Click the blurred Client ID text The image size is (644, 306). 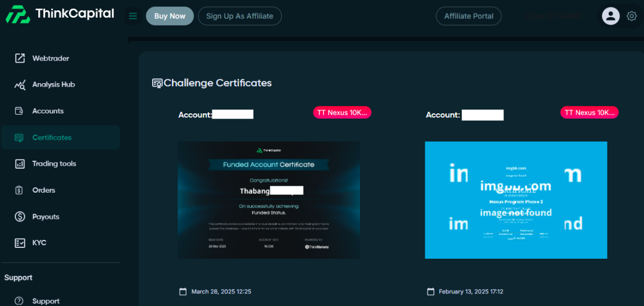tap(553, 16)
